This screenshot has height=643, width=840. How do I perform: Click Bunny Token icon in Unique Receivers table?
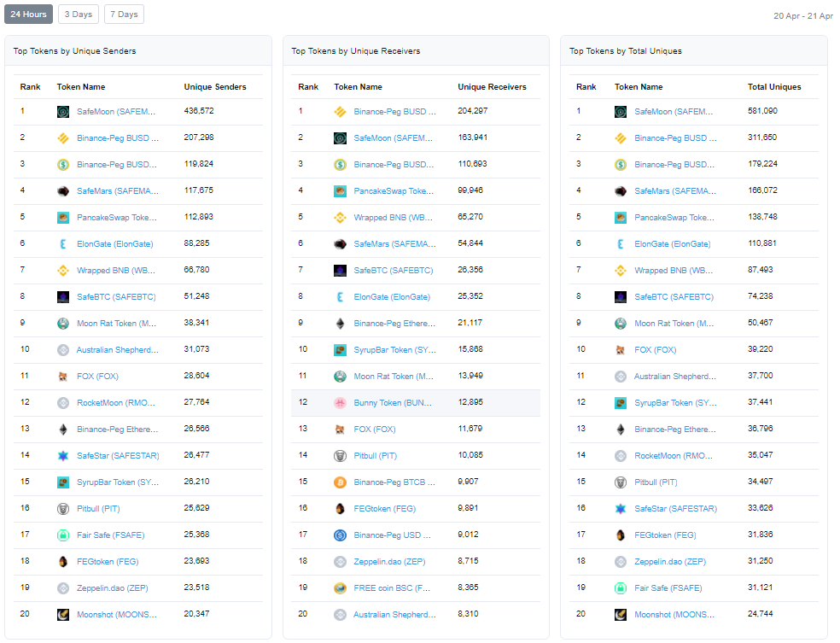(340, 402)
